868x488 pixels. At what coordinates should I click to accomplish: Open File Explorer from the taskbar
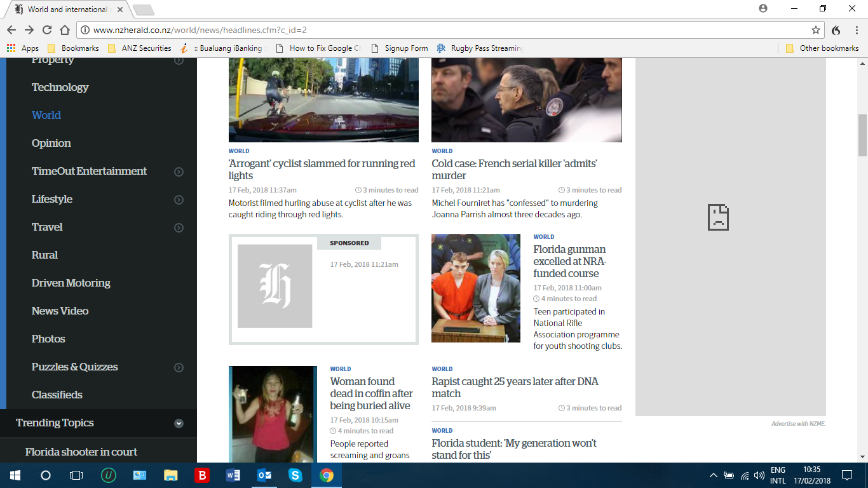pos(171,475)
